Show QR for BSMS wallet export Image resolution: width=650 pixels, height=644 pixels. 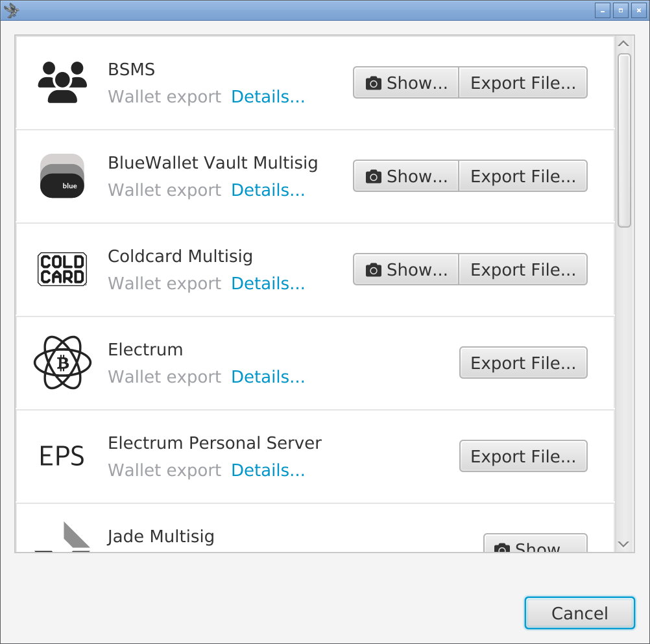pos(406,82)
